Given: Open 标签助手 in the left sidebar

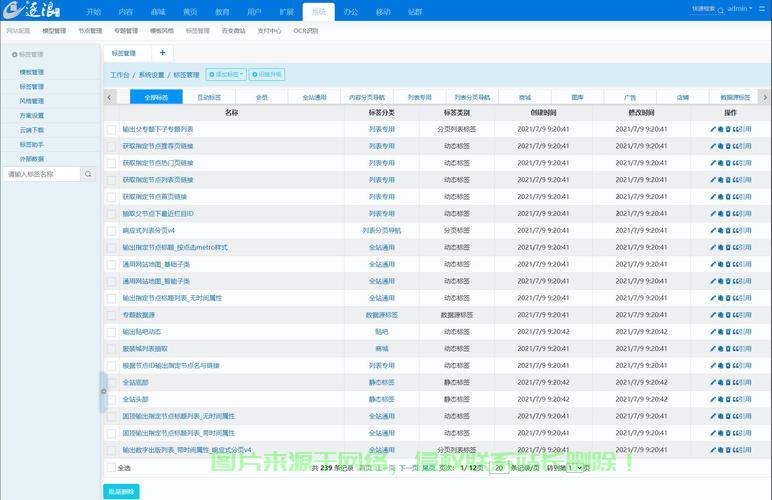Looking at the screenshot, I should point(32,144).
